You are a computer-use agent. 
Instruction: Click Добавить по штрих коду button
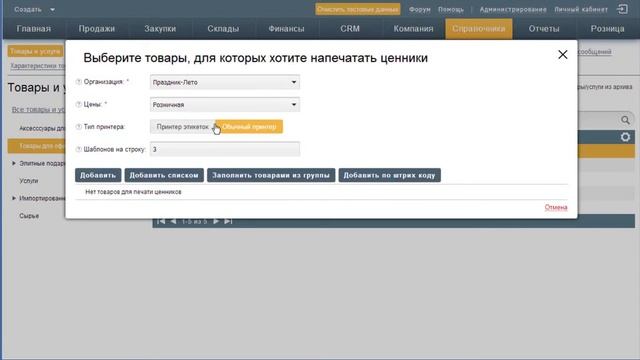(389, 175)
